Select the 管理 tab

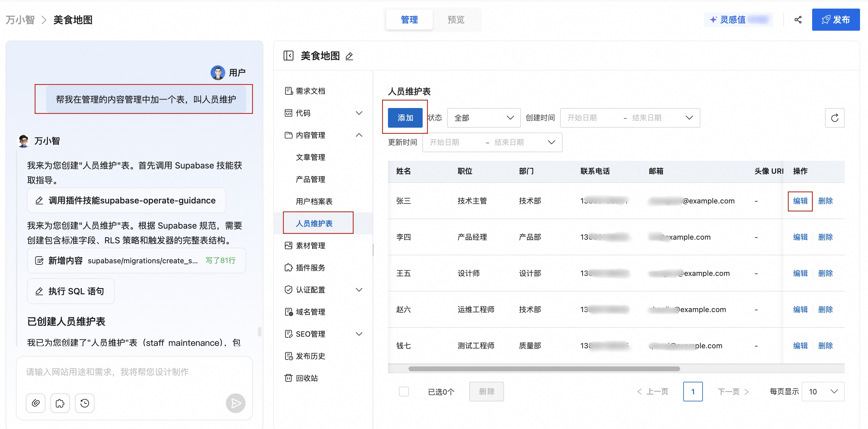click(x=409, y=20)
